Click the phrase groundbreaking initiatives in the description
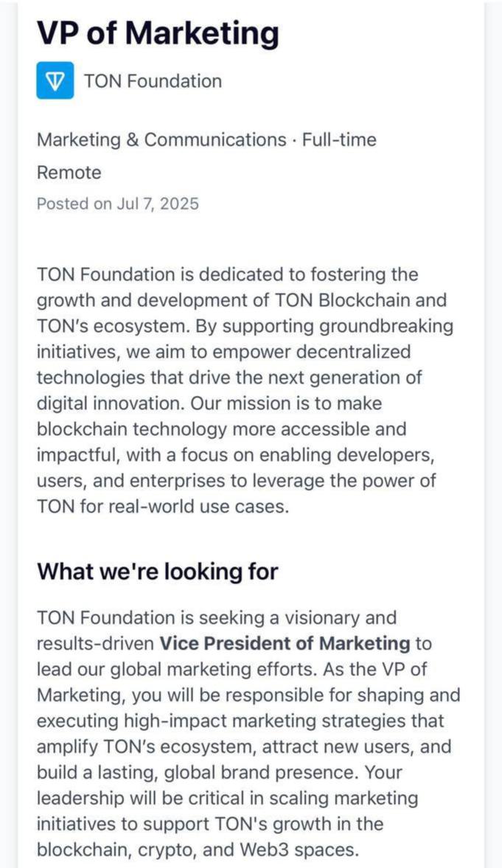This screenshot has width=502, height=868. click(x=245, y=338)
